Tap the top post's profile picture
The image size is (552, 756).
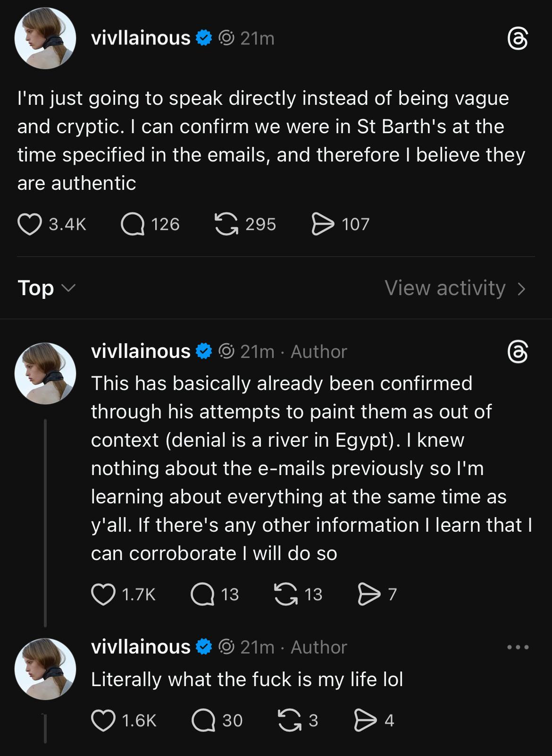[x=45, y=39]
